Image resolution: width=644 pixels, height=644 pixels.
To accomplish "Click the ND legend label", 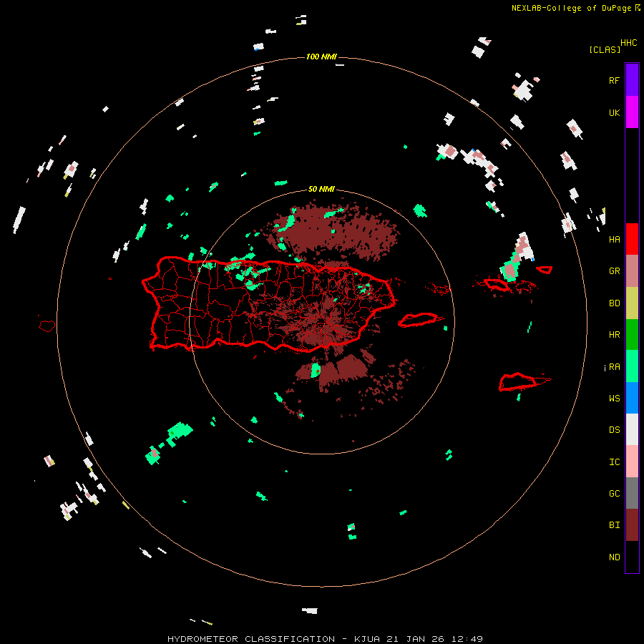I will (x=614, y=557).
